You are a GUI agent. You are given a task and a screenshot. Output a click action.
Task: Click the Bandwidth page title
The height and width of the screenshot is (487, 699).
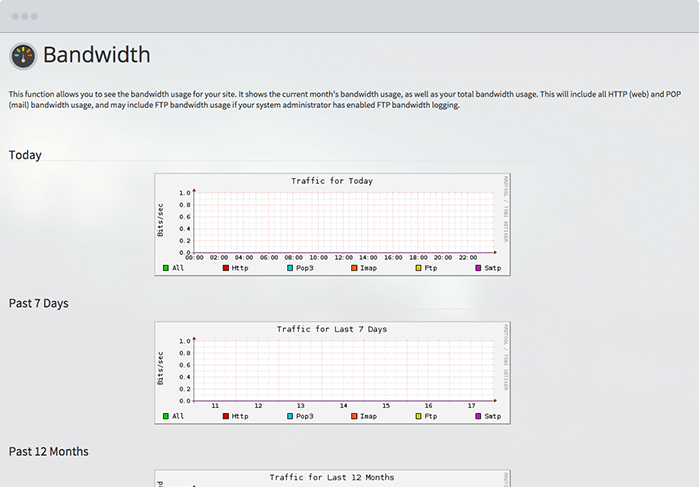point(96,55)
